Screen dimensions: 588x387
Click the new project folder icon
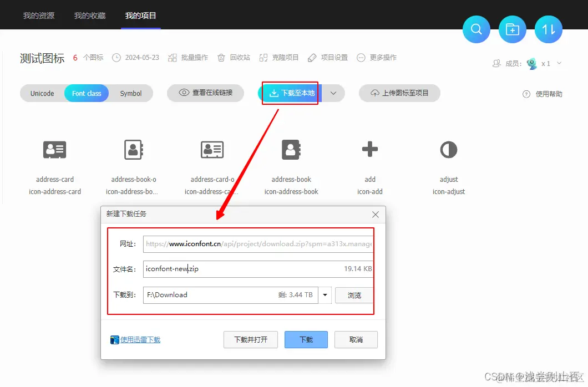coord(512,29)
